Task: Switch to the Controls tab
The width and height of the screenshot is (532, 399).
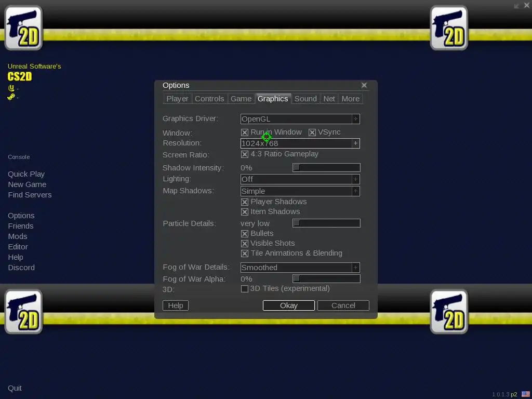Action: click(209, 99)
